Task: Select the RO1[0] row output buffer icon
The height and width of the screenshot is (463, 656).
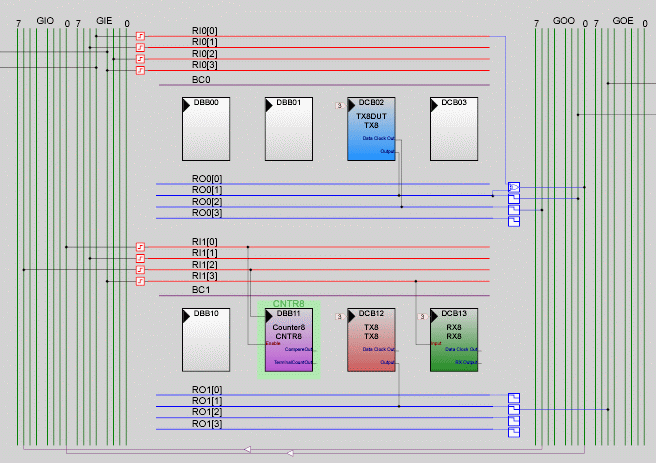Action: (514, 398)
